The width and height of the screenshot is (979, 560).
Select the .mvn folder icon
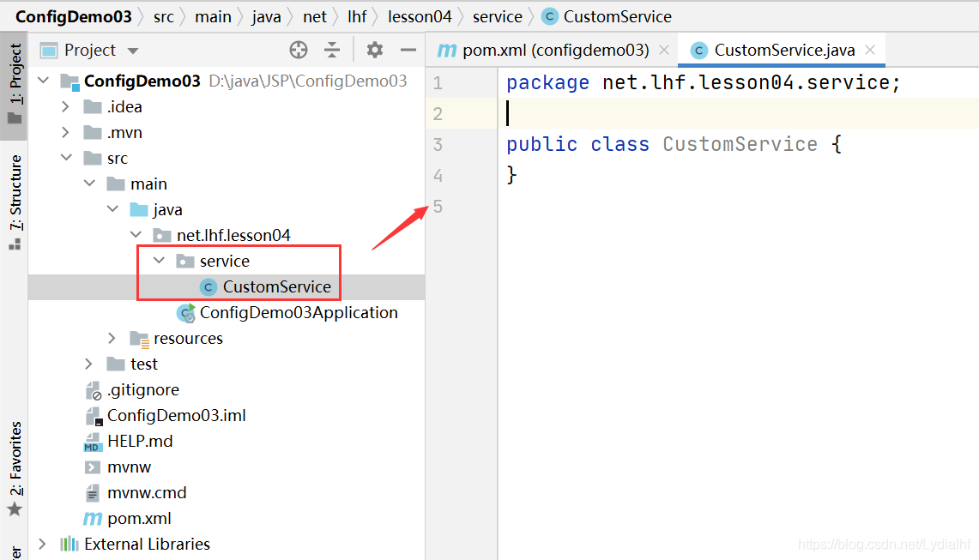pos(93,132)
